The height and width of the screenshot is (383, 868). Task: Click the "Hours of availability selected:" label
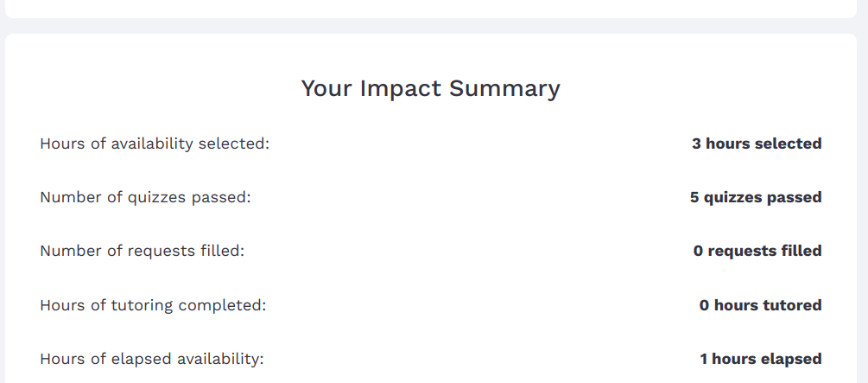tap(155, 144)
